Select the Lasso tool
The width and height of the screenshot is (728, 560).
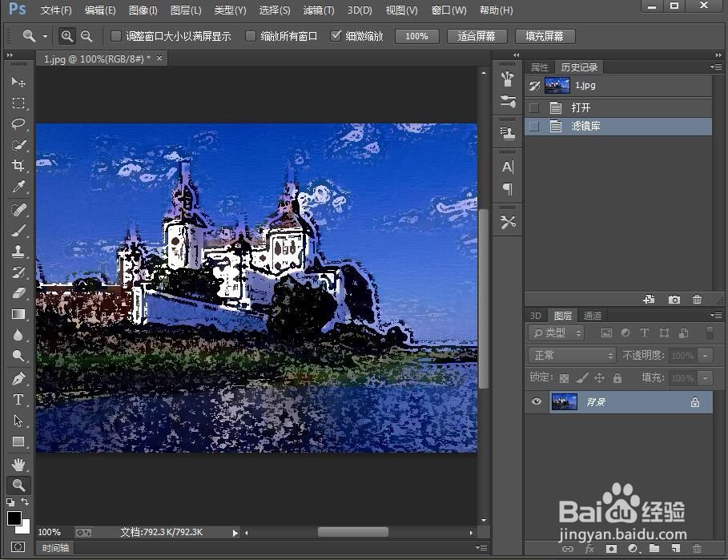click(x=18, y=123)
